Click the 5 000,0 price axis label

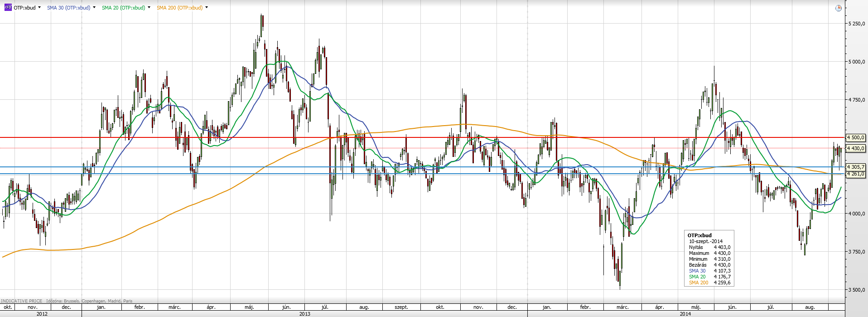point(856,62)
